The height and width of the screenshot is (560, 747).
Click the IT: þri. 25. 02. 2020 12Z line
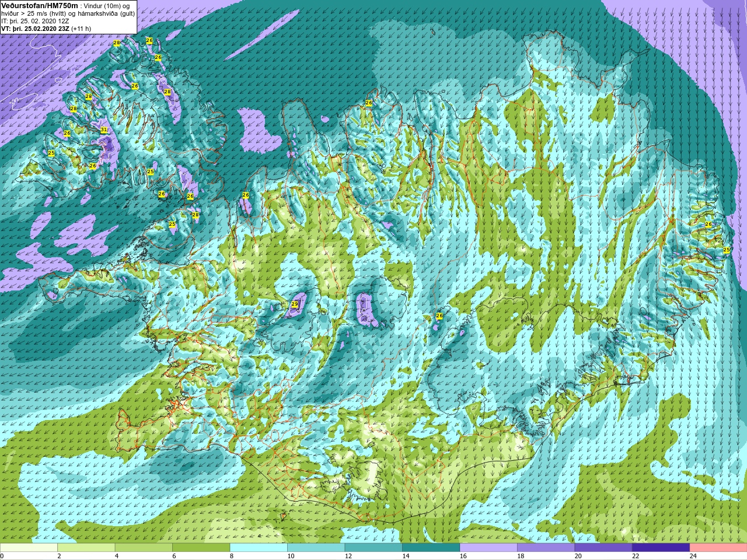[x=35, y=21]
